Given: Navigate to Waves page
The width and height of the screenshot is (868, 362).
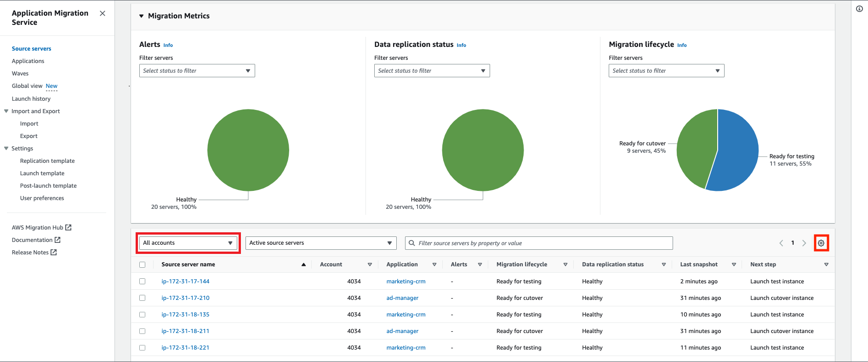Looking at the screenshot, I should 20,74.
